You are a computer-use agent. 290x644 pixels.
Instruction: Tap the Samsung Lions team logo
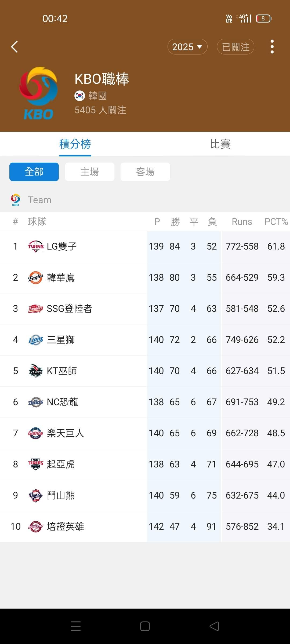[36, 340]
